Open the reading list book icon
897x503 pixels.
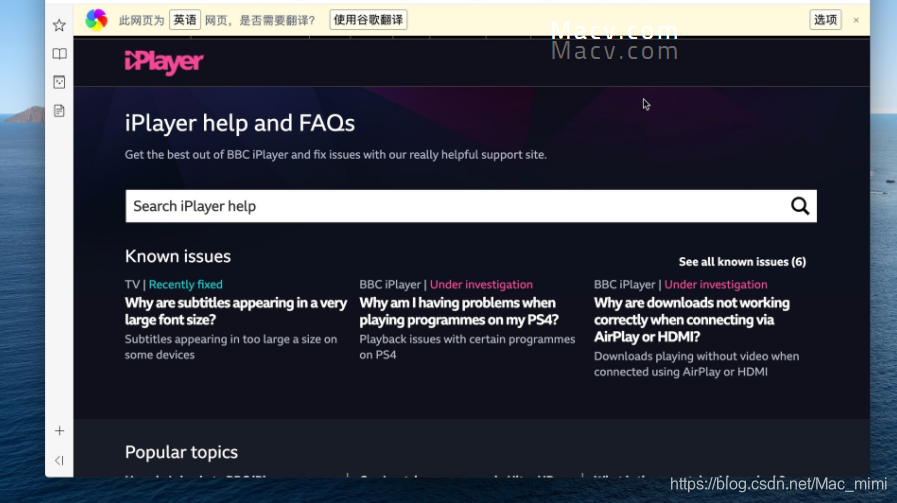[59, 54]
